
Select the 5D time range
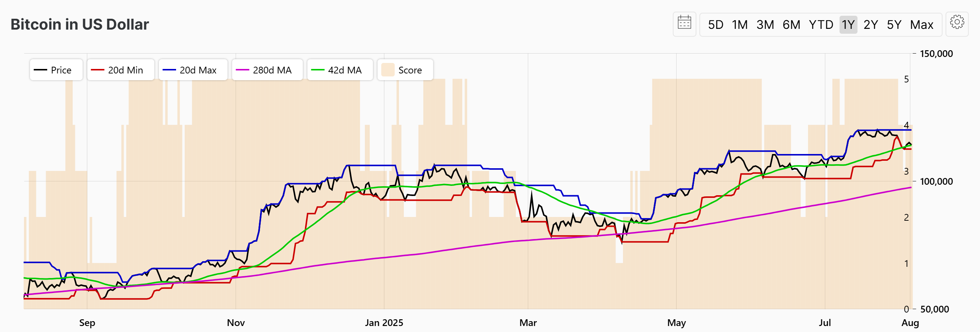715,25
